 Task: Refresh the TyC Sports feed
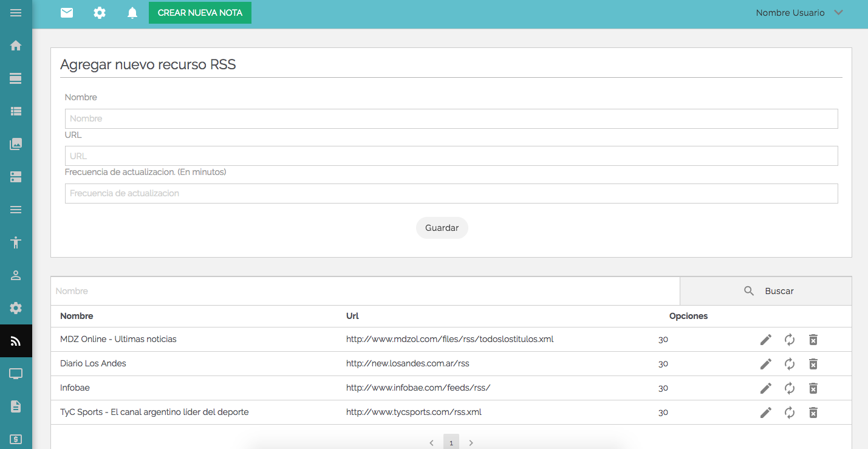pos(790,413)
